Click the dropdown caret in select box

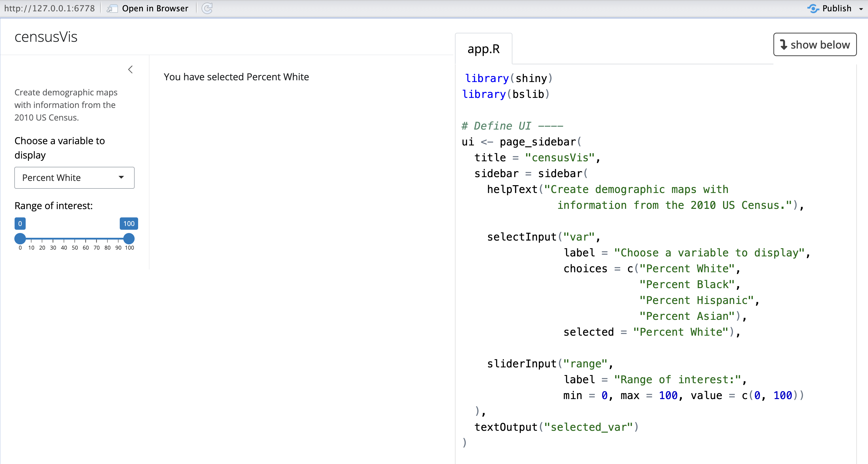tap(121, 177)
